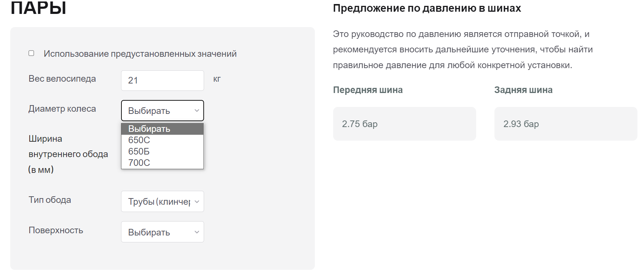Select 650C from the wheel diameter list

[139, 140]
